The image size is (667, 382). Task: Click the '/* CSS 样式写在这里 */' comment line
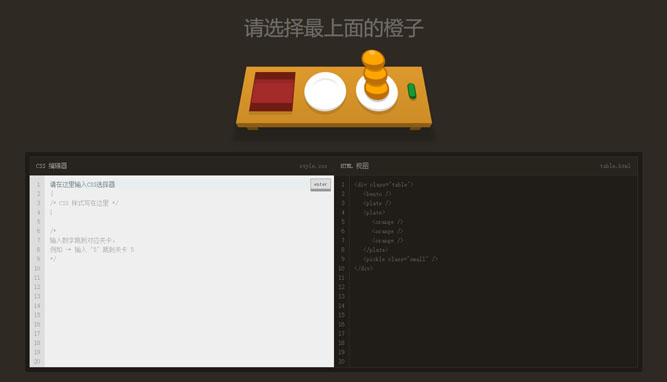pyautogui.click(x=84, y=203)
